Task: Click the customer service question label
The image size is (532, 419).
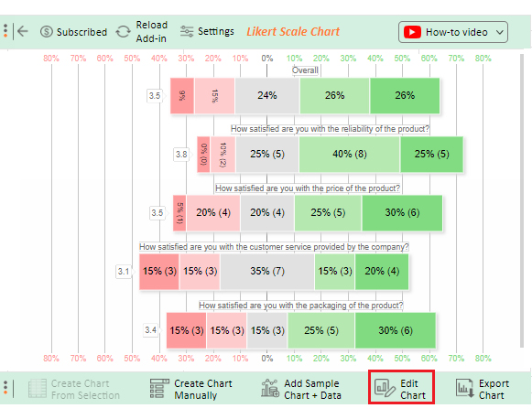Action: click(274, 247)
